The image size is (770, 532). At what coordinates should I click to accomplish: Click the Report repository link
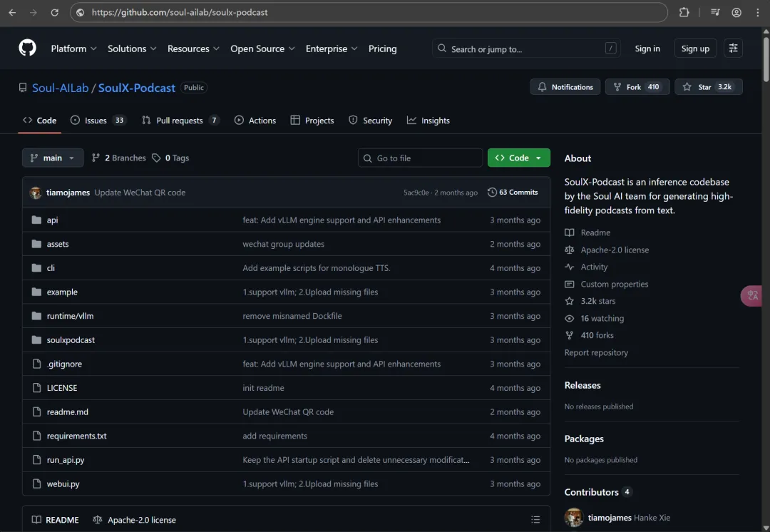[x=596, y=352]
